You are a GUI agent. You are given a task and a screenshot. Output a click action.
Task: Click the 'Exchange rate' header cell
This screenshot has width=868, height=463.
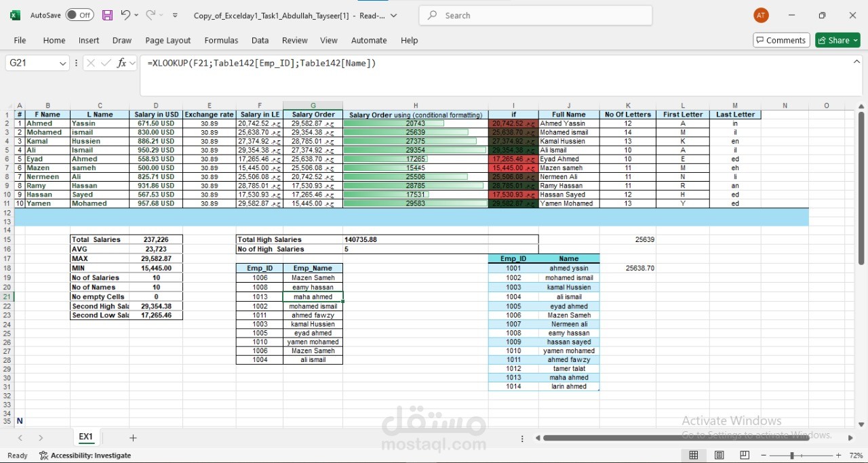pos(209,115)
